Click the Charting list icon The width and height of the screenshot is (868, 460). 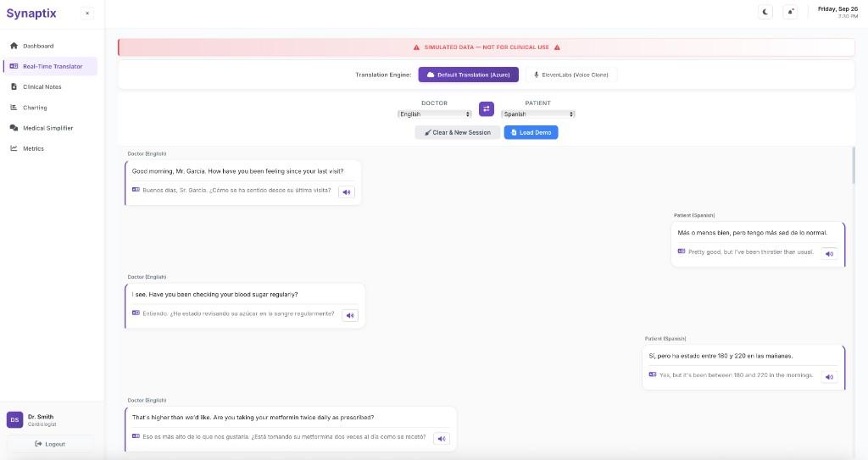pos(14,108)
